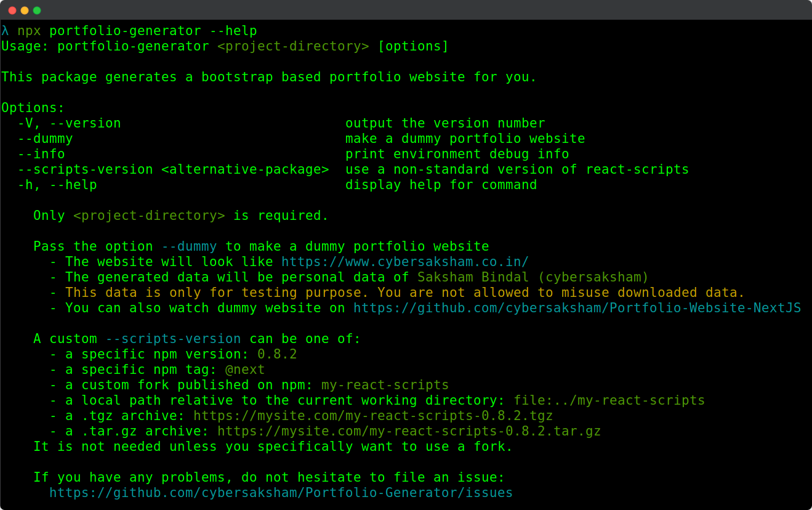812x510 pixels.
Task: Click the -V, --version option entry
Action: [x=69, y=123]
